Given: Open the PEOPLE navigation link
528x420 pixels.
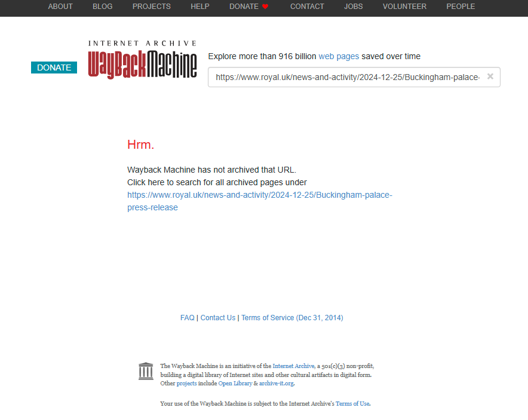Looking at the screenshot, I should tap(461, 7).
